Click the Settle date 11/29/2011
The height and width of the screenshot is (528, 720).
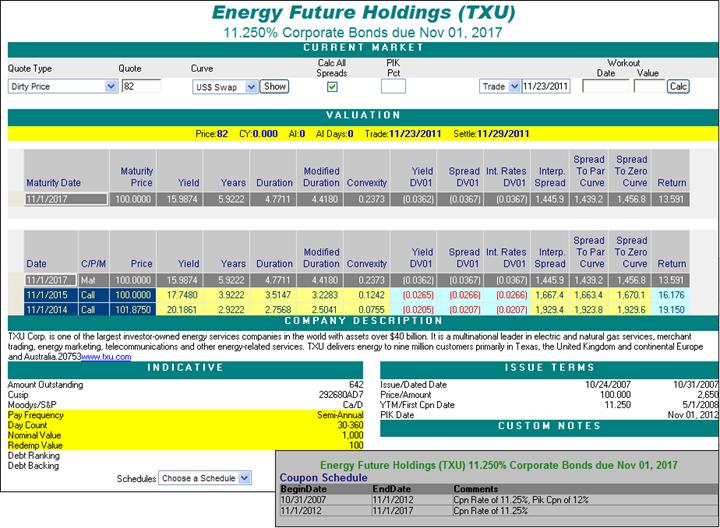click(x=503, y=134)
